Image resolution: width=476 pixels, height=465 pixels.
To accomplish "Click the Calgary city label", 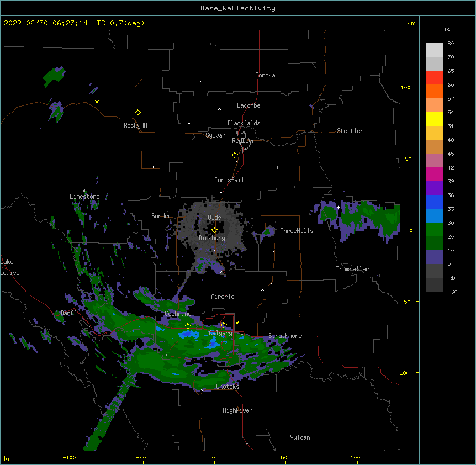I will pos(221,333).
